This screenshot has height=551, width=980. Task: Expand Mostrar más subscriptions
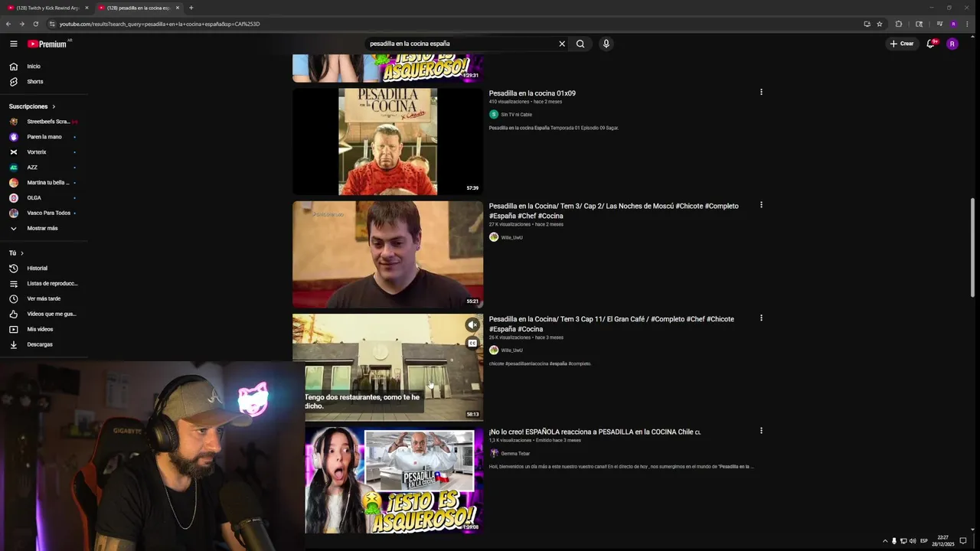tap(44, 229)
